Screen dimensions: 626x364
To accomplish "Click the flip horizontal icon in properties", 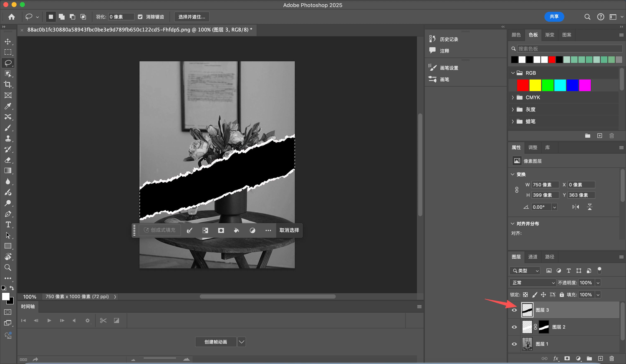I will tap(575, 207).
